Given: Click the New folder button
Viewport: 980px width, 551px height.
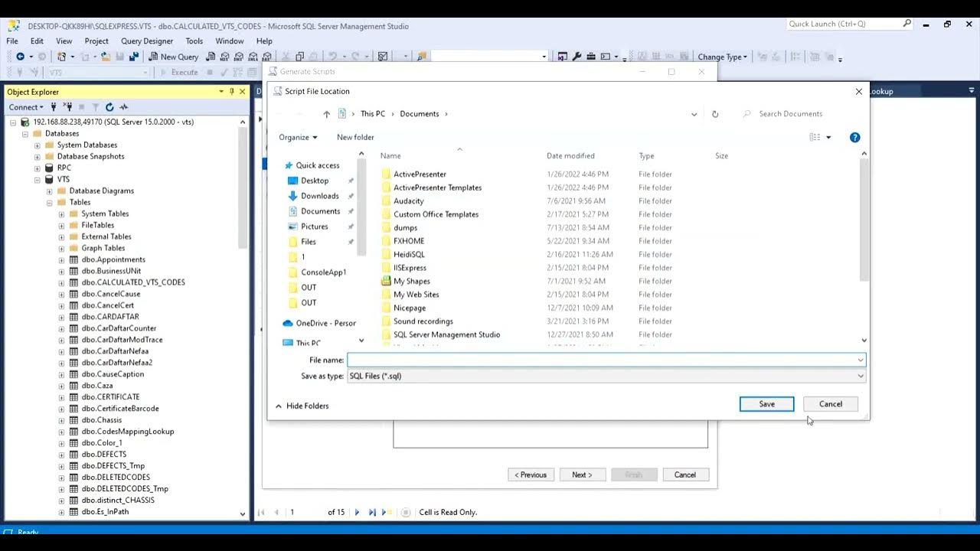Looking at the screenshot, I should click(x=355, y=137).
